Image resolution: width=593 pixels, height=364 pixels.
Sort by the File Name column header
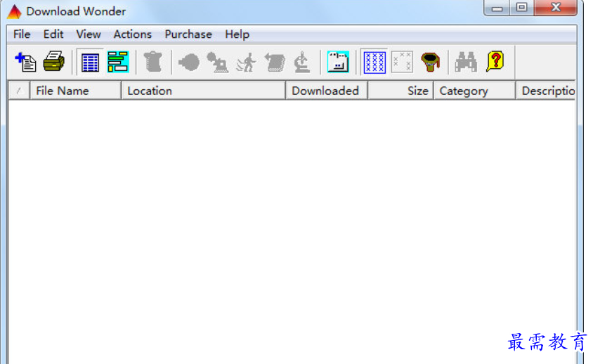click(75, 91)
